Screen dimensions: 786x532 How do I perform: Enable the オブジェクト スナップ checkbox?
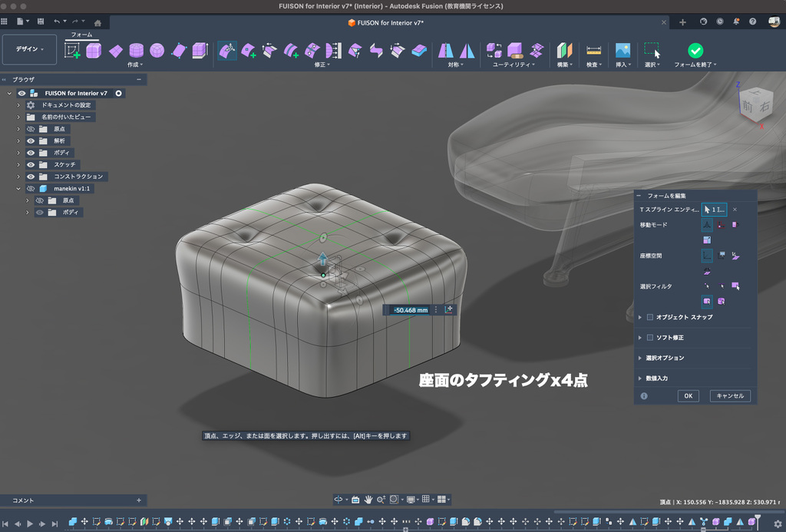pos(650,317)
